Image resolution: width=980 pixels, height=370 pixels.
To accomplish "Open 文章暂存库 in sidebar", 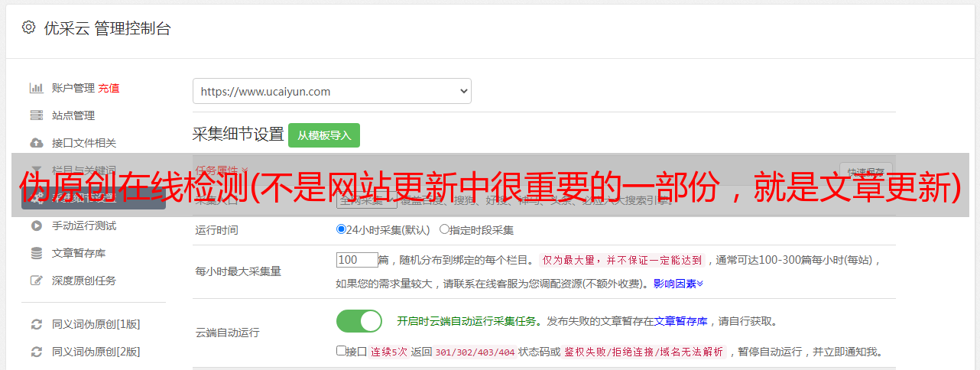I will point(79,253).
